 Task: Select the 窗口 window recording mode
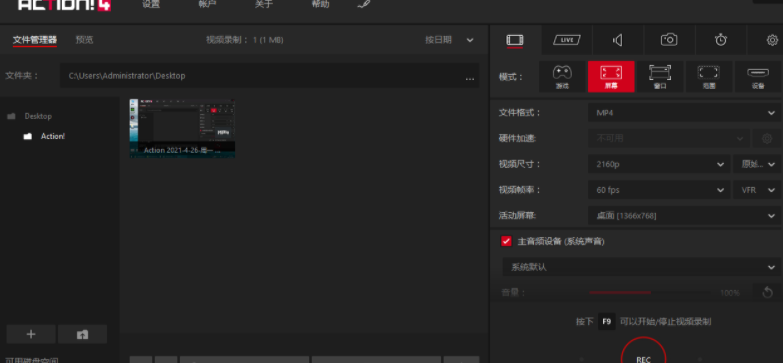coord(660,76)
